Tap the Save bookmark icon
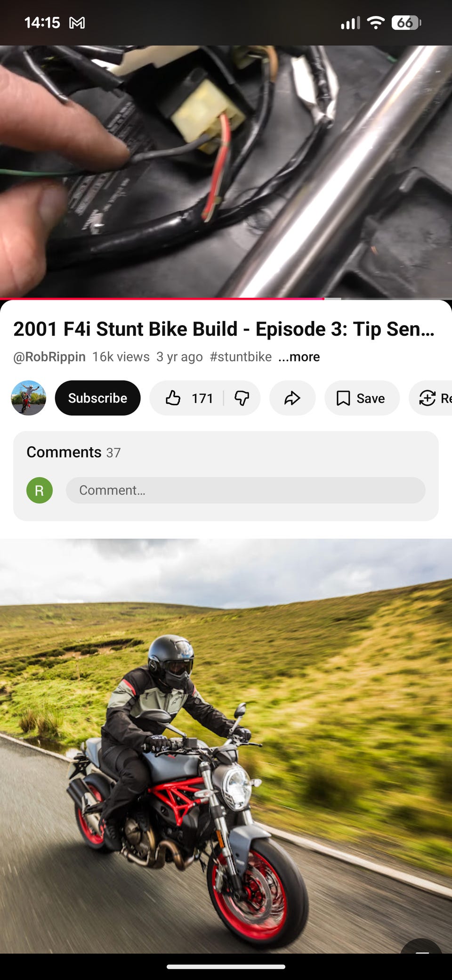Screen dimensions: 452x980 [343, 398]
